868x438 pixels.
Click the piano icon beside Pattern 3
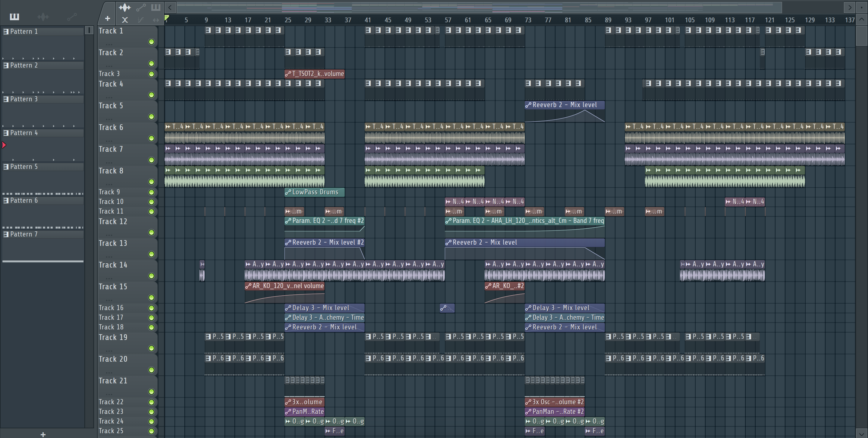6,99
